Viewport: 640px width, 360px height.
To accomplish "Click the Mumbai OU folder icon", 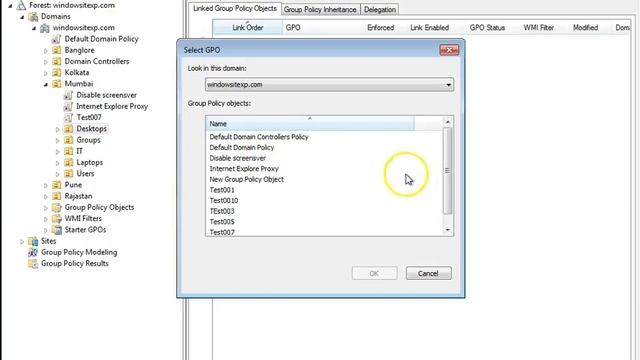I will [57, 84].
